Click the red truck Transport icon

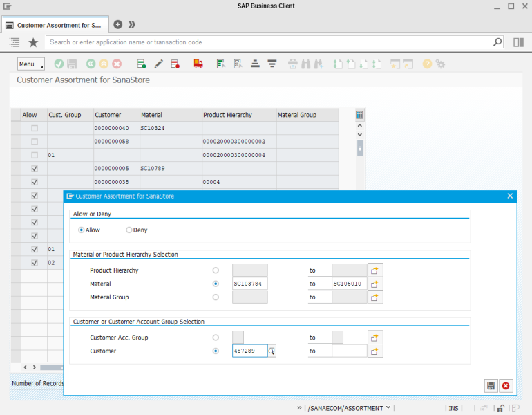198,64
